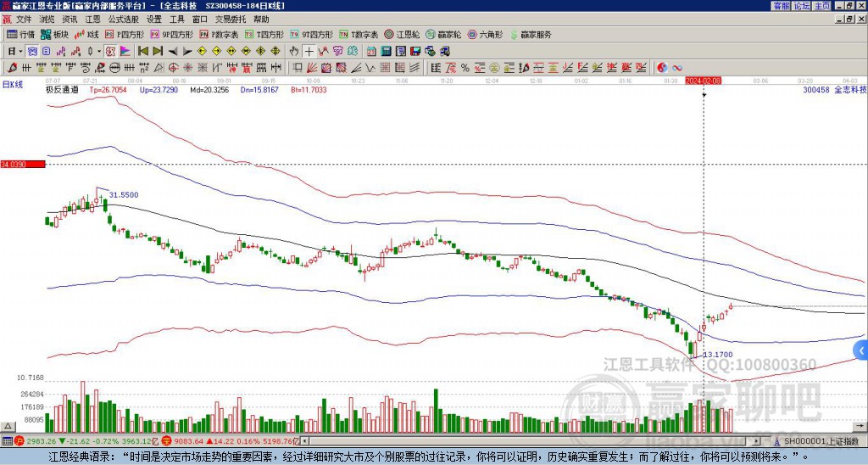Open the 9P四方形 tool
Image resolution: width=868 pixels, height=465 pixels.
tap(171, 34)
